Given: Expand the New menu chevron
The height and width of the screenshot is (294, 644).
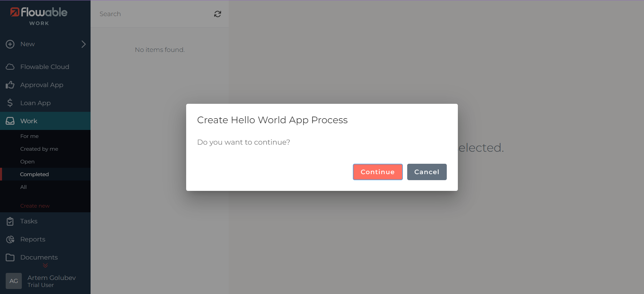Looking at the screenshot, I should point(84,44).
